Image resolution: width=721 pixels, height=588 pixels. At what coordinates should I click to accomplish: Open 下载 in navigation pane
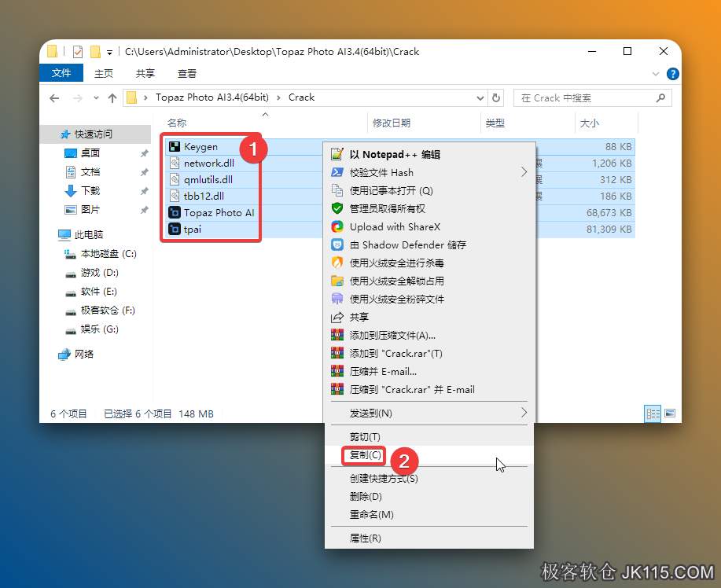pyautogui.click(x=90, y=191)
